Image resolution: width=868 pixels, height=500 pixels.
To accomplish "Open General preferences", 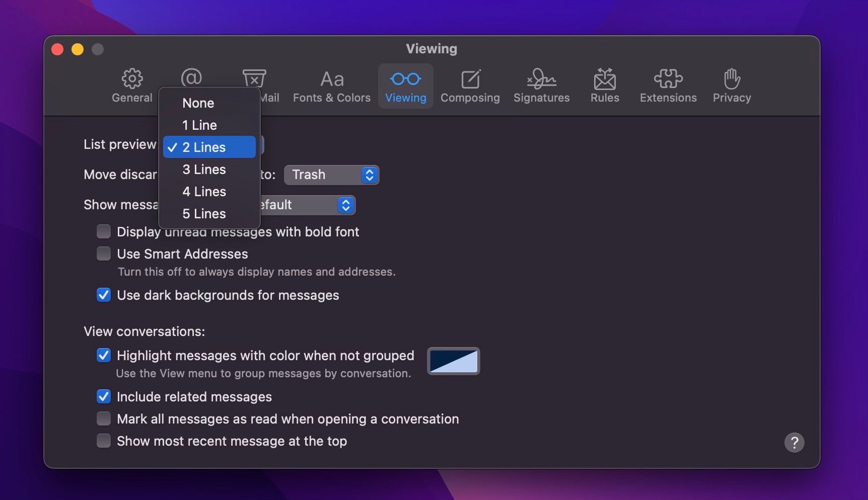I will pos(131,86).
